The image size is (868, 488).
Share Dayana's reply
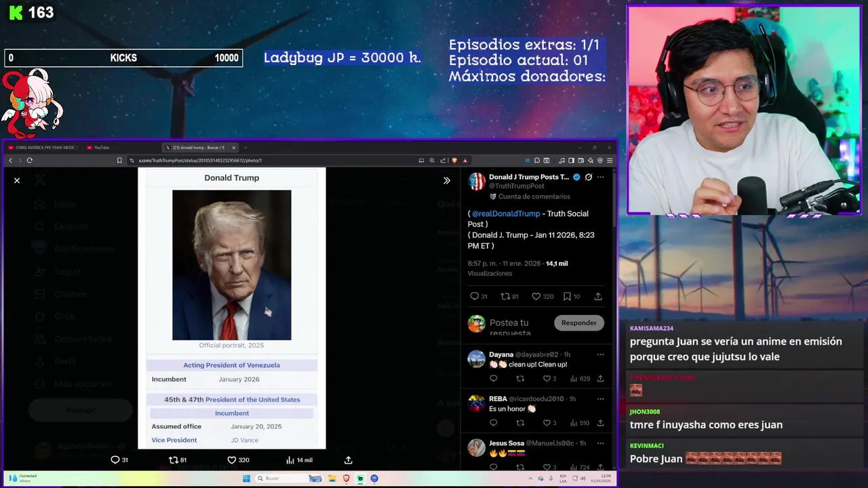[600, 379]
